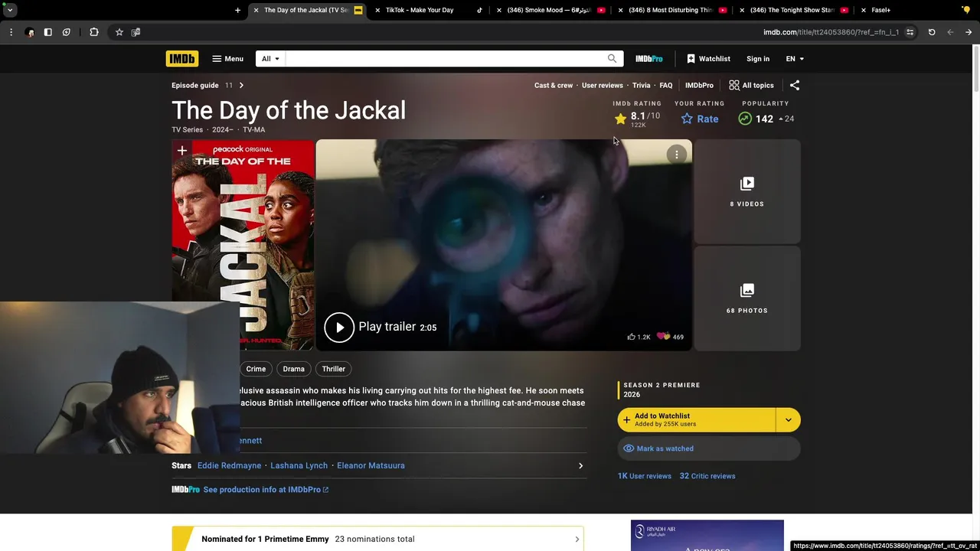Expand the awards row chevron

pos(577,539)
